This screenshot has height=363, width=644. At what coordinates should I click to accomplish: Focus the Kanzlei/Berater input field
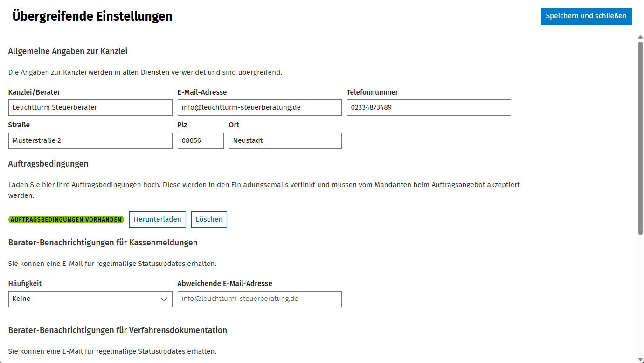click(90, 107)
